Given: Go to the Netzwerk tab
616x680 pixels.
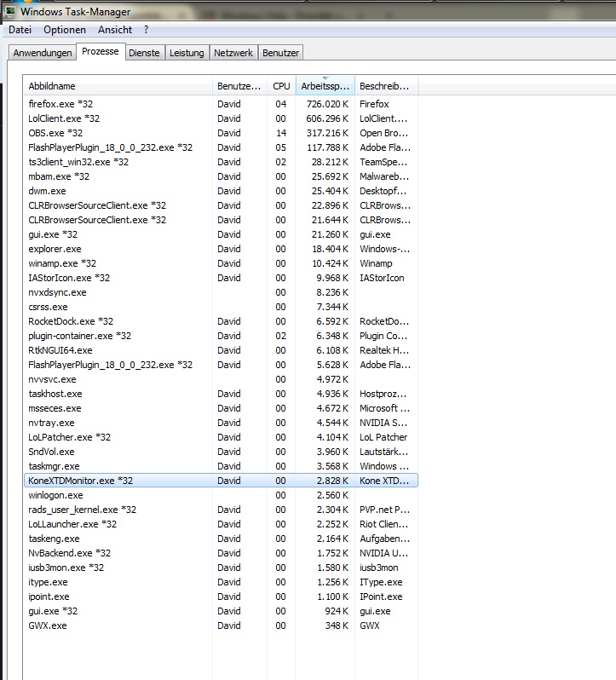Looking at the screenshot, I should click(x=233, y=53).
